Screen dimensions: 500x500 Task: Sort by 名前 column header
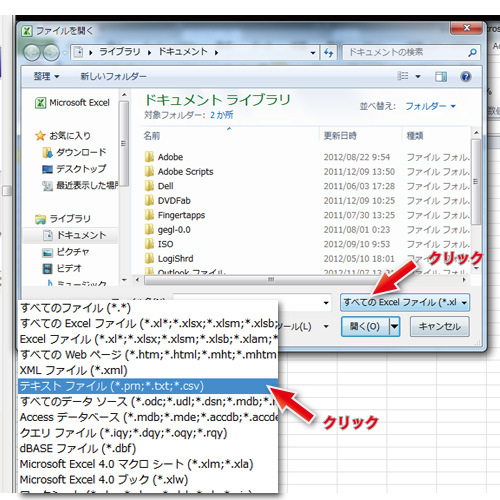152,136
